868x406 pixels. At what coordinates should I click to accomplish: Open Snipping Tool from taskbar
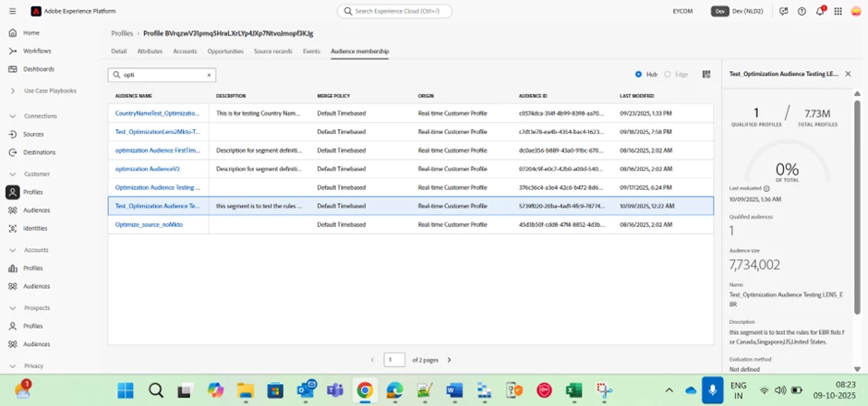(x=603, y=390)
